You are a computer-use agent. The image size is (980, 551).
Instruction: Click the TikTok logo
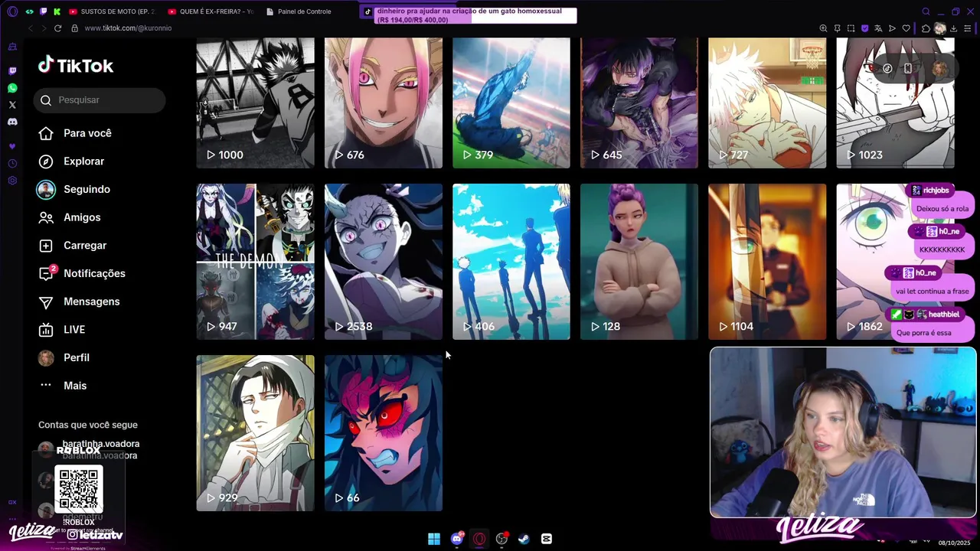tap(76, 65)
